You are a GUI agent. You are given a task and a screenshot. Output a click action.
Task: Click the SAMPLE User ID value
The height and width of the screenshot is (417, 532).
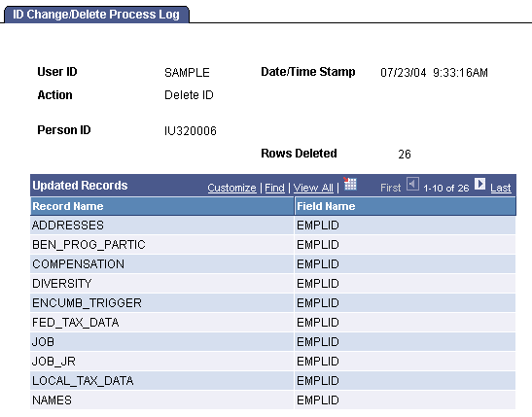click(x=187, y=73)
